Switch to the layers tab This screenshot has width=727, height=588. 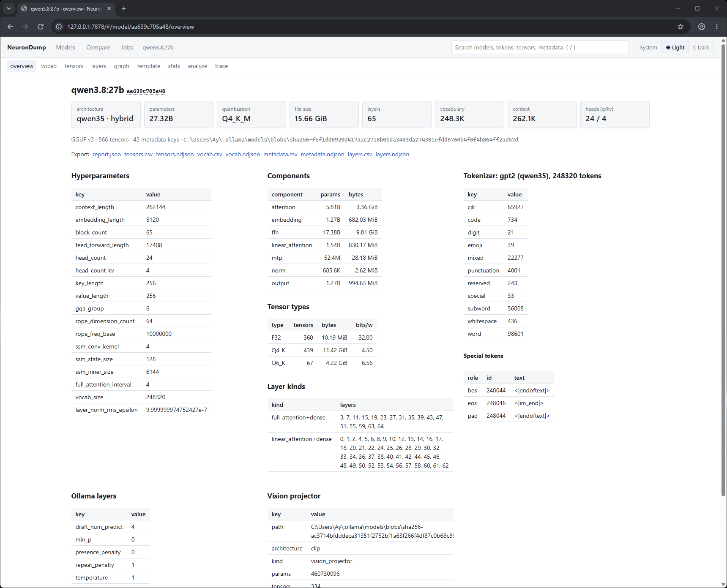point(98,66)
